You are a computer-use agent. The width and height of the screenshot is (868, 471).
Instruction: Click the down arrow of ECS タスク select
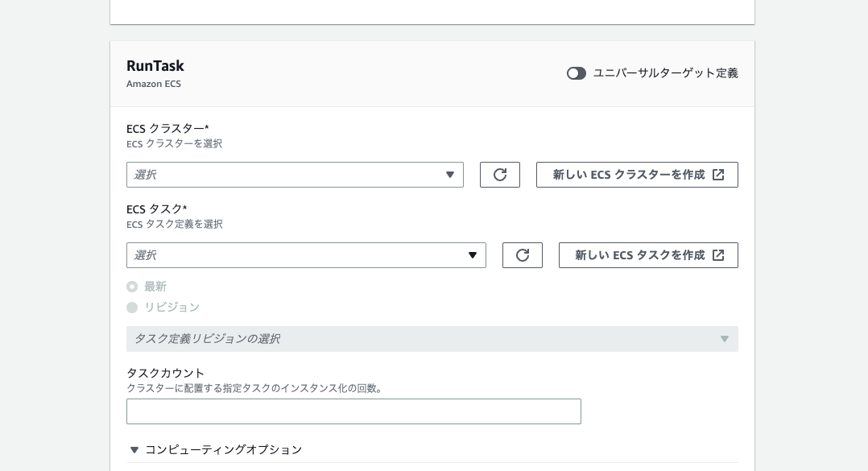pos(473,255)
